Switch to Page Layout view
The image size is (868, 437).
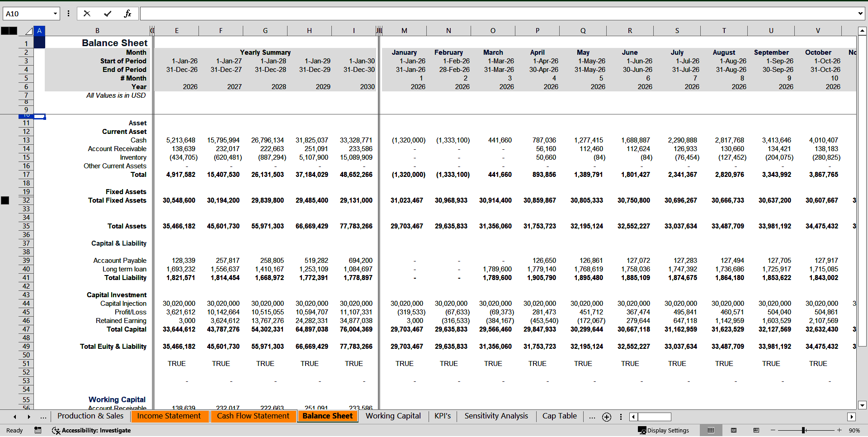point(734,430)
